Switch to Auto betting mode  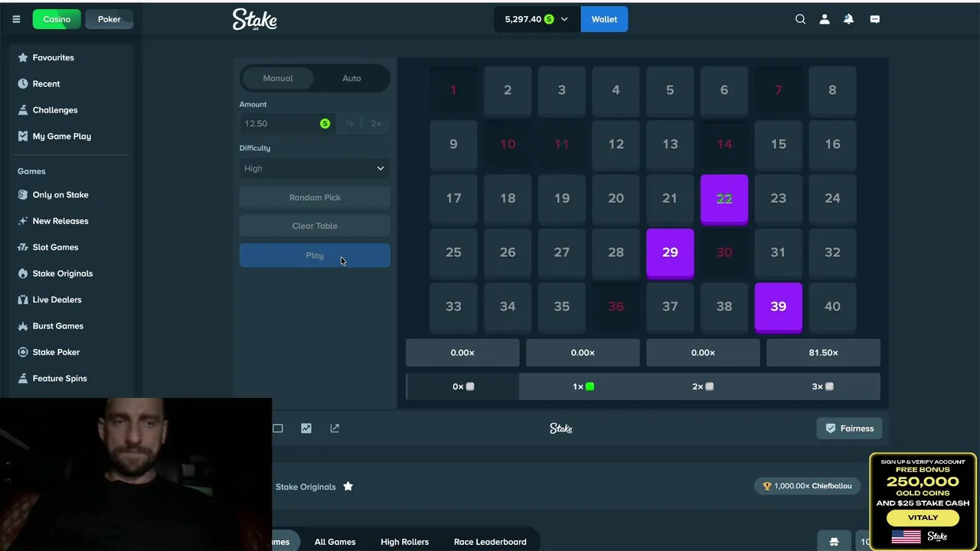(x=351, y=78)
